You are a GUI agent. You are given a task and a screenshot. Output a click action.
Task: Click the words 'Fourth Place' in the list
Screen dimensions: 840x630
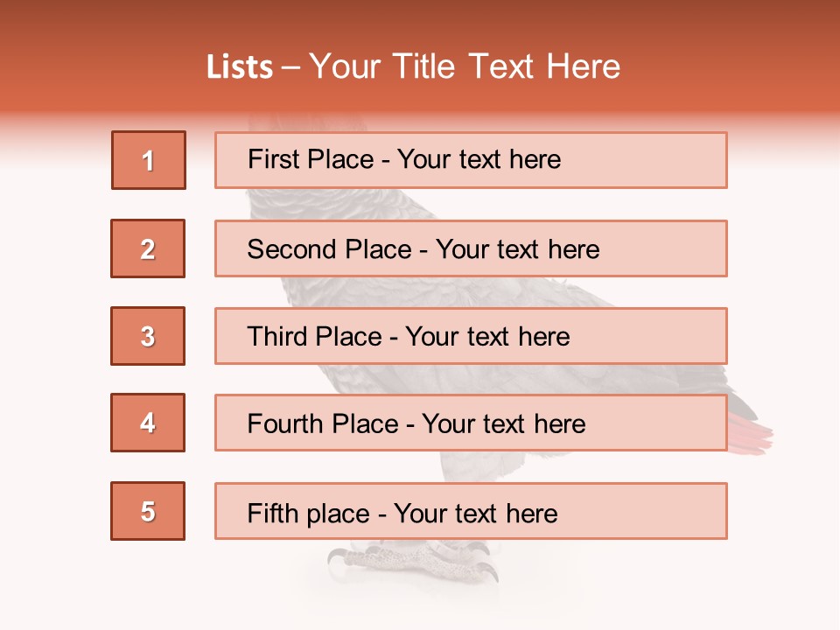point(322,424)
